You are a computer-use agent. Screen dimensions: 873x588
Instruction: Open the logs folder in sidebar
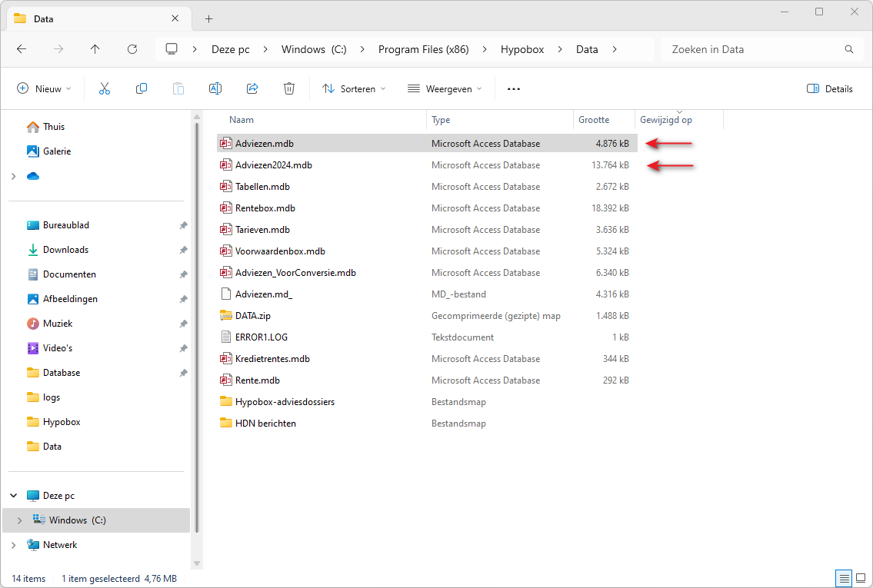coord(52,397)
